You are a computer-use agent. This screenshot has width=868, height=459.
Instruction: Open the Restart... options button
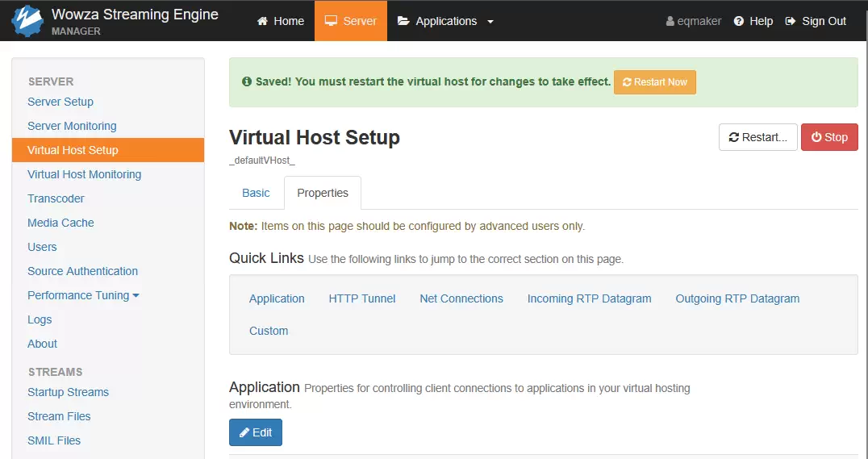[x=757, y=137]
